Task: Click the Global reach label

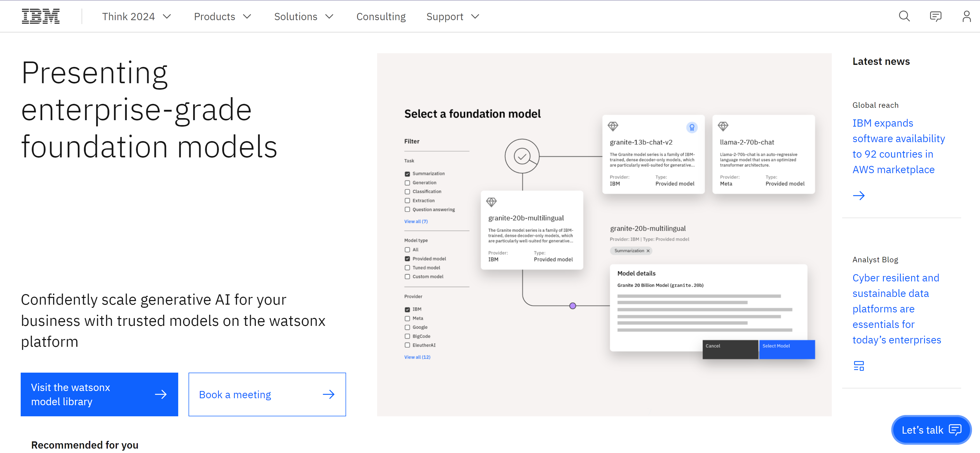Action: point(875,105)
